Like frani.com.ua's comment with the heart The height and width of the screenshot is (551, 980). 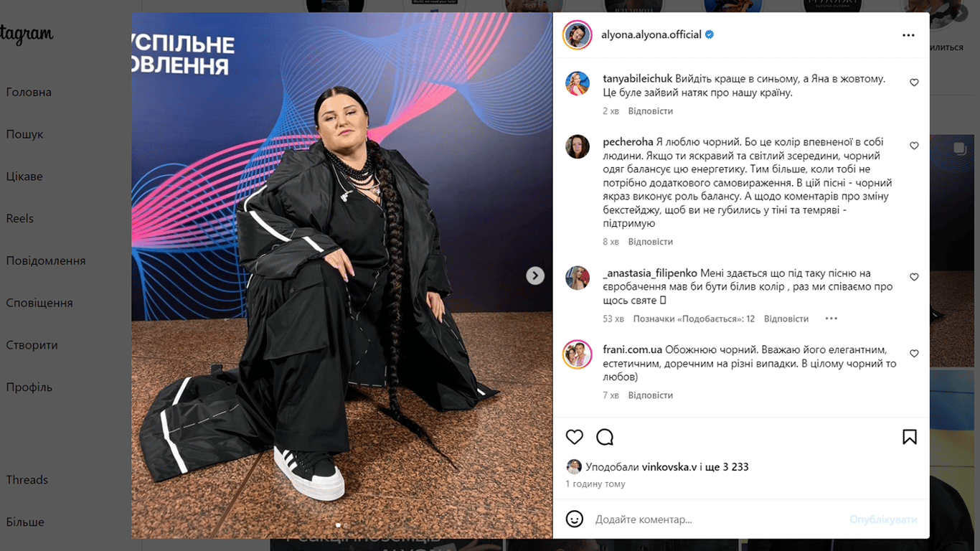(x=914, y=354)
